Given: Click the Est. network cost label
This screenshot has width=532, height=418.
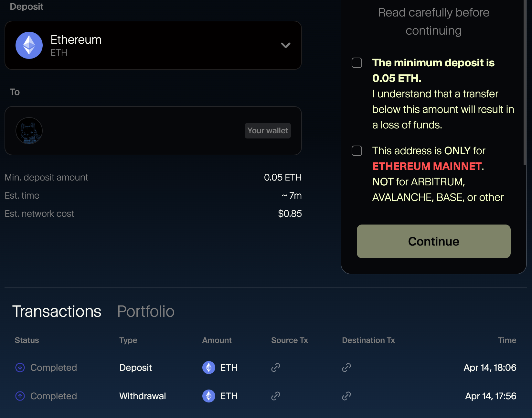Looking at the screenshot, I should (39, 214).
